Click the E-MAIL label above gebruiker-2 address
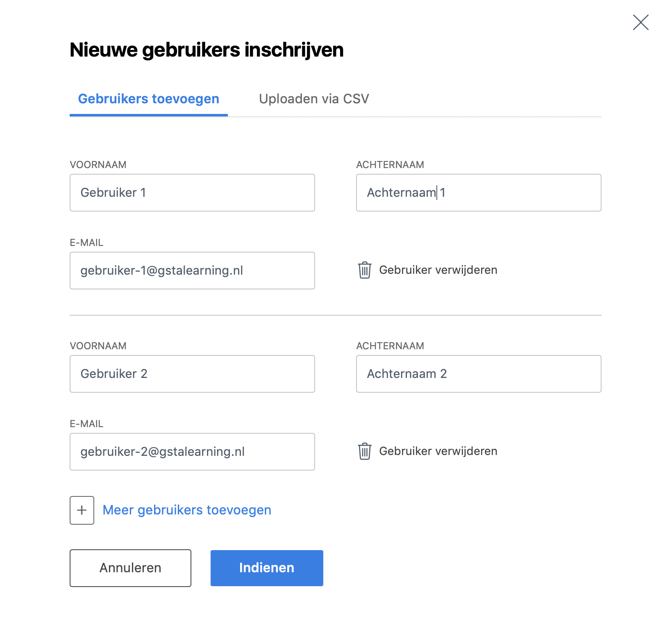This screenshot has width=672, height=628. pos(86,424)
